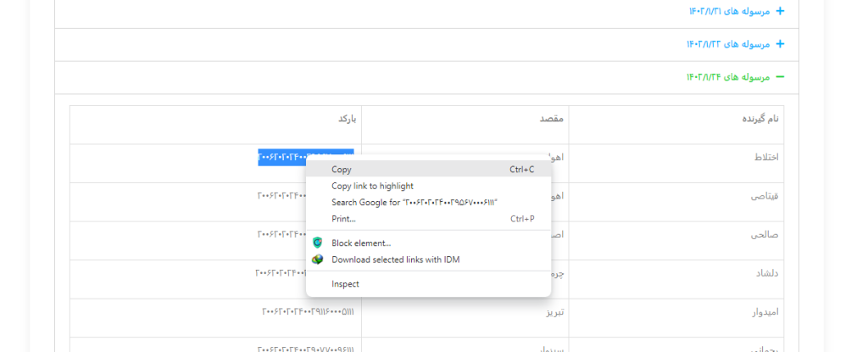Click the IDM globe icon in context menu
Screen dimensions: 868x352
tap(318, 260)
